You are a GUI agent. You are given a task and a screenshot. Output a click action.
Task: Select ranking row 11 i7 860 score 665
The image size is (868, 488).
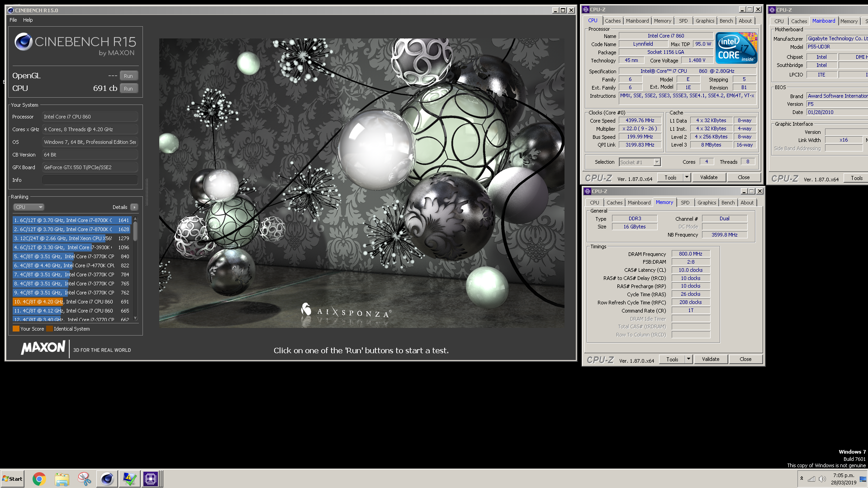pos(71,311)
